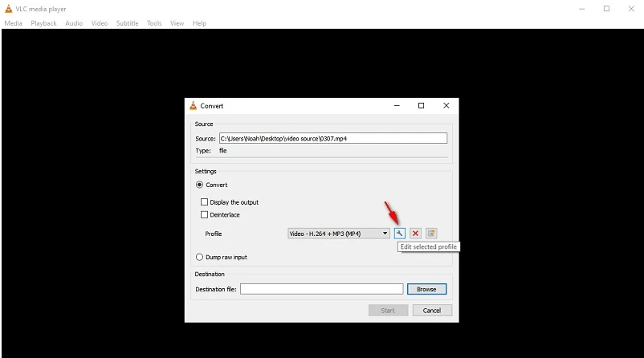The width and height of the screenshot is (644, 358).
Task: Enable the Deinterlace checkbox
Action: click(x=204, y=214)
